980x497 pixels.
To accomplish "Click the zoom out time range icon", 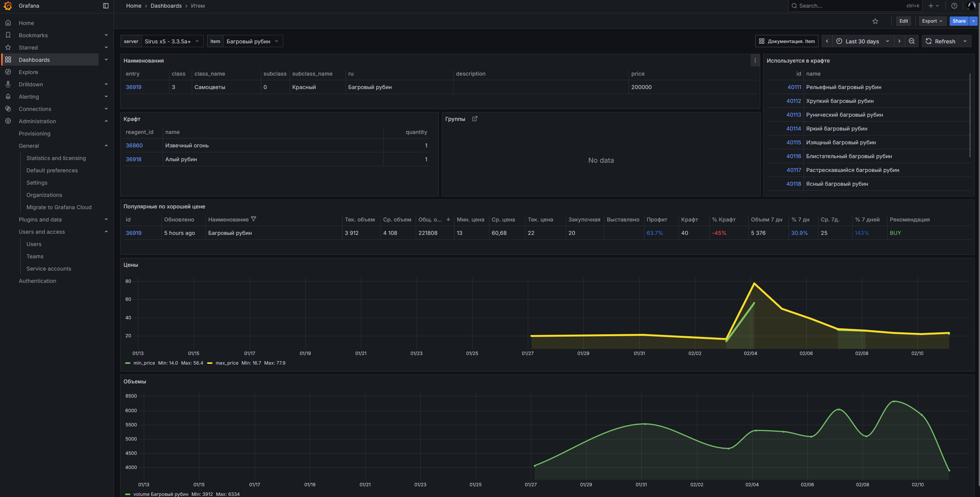I will click(x=911, y=41).
